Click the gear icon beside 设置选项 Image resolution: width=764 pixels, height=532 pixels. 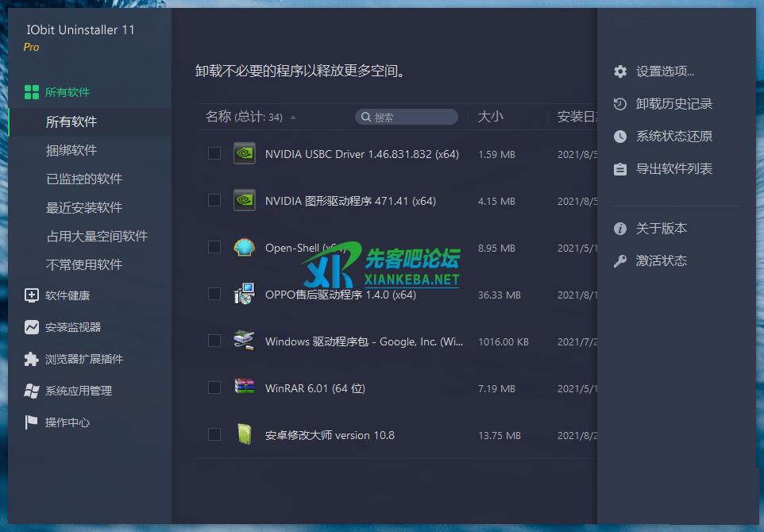tap(620, 71)
